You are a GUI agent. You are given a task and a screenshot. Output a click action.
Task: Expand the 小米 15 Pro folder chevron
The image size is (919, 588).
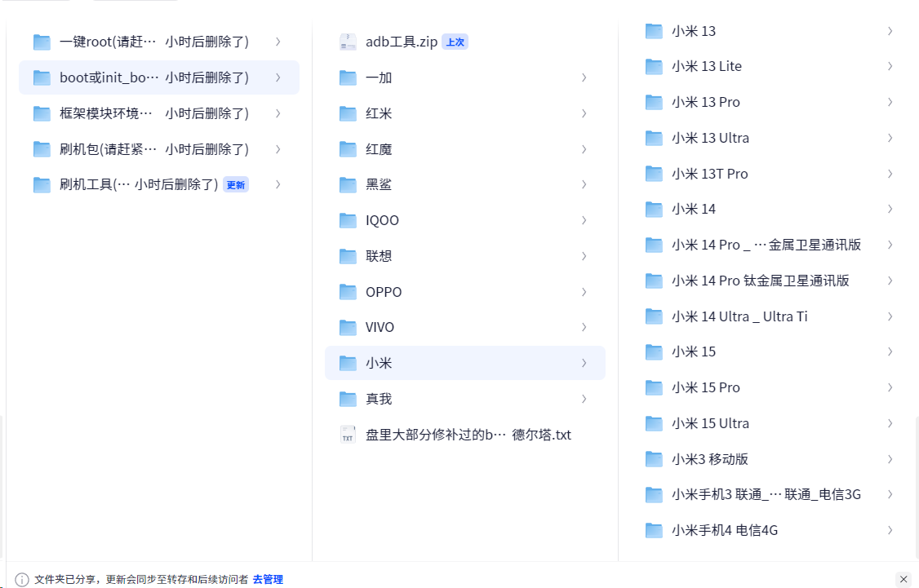click(890, 387)
